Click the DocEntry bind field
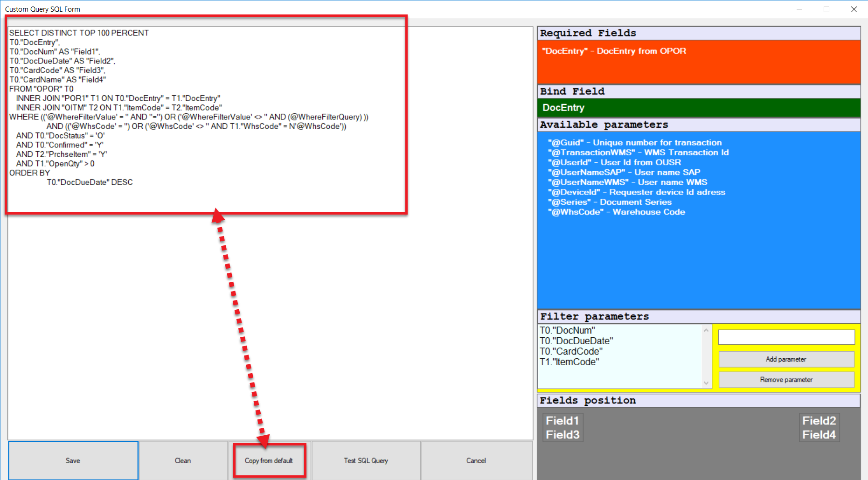 pos(563,108)
